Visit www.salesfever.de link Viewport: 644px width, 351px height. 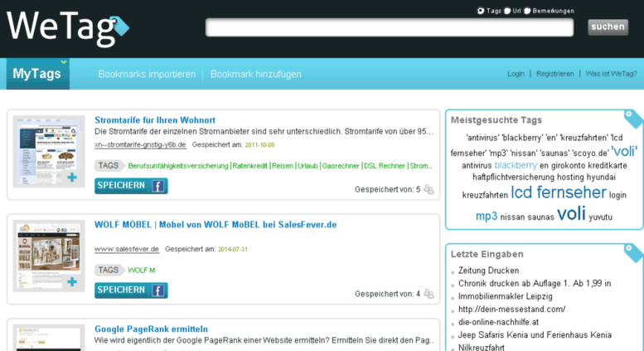(127, 249)
